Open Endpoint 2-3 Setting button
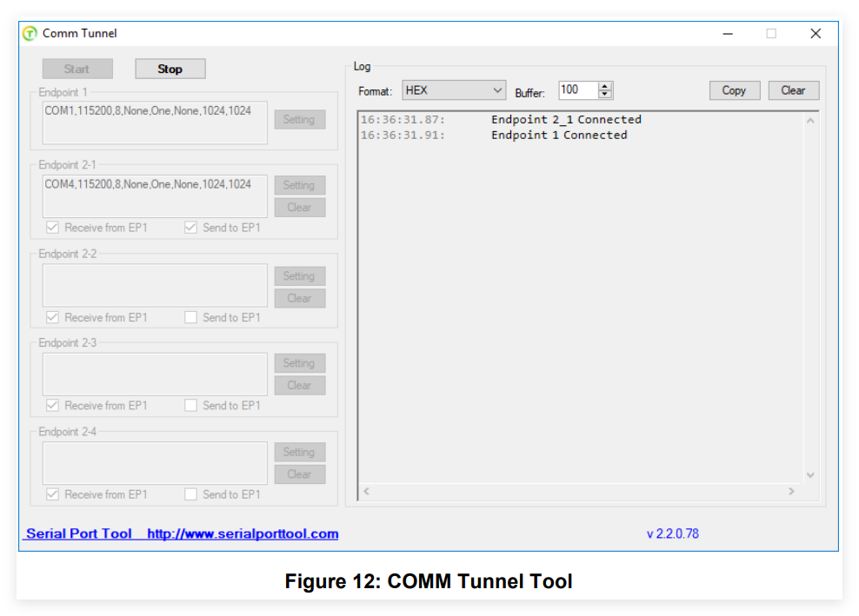This screenshot has height=616, width=859. pos(300,363)
